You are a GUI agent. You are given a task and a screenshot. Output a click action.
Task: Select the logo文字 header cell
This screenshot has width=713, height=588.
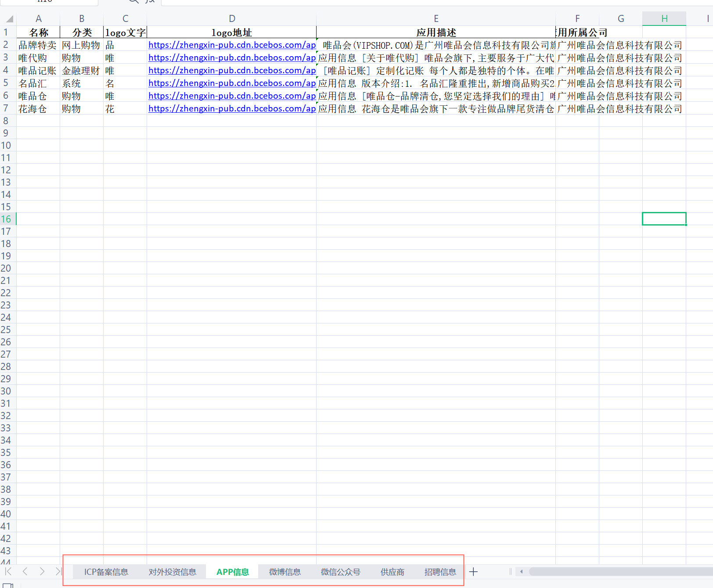[x=125, y=32]
